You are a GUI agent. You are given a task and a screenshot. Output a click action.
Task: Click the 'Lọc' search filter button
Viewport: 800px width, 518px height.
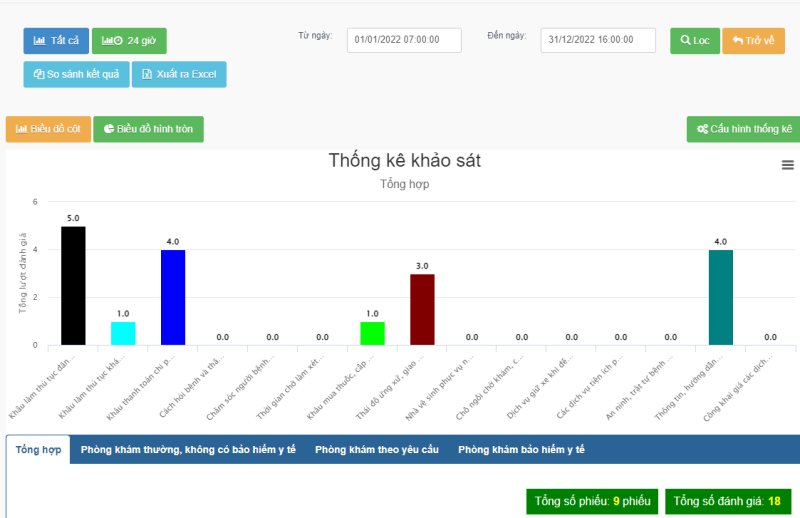694,41
